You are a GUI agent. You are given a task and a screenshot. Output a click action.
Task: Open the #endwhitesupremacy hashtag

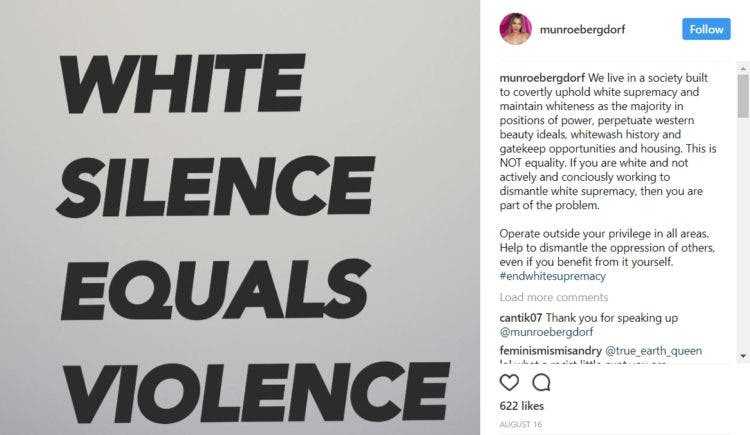[552, 276]
